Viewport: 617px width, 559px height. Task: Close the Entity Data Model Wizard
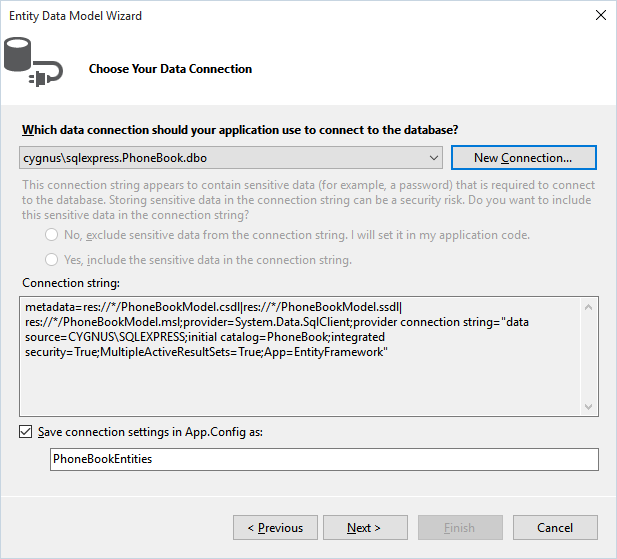[x=600, y=15]
